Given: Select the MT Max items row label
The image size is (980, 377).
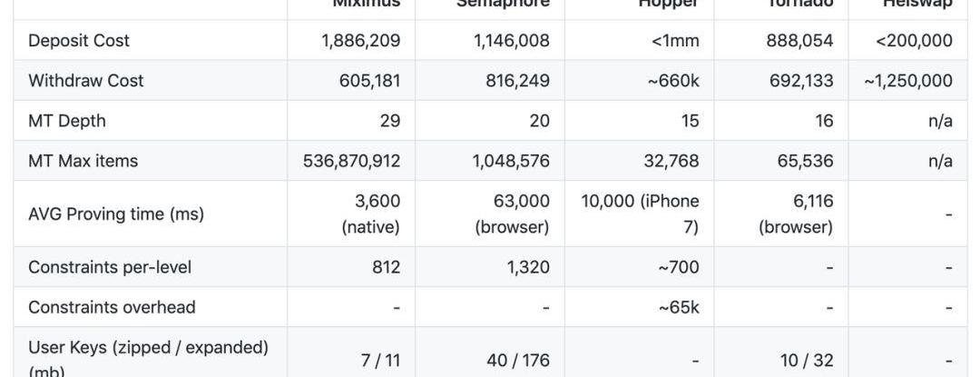Looking at the screenshot, I should (83, 161).
